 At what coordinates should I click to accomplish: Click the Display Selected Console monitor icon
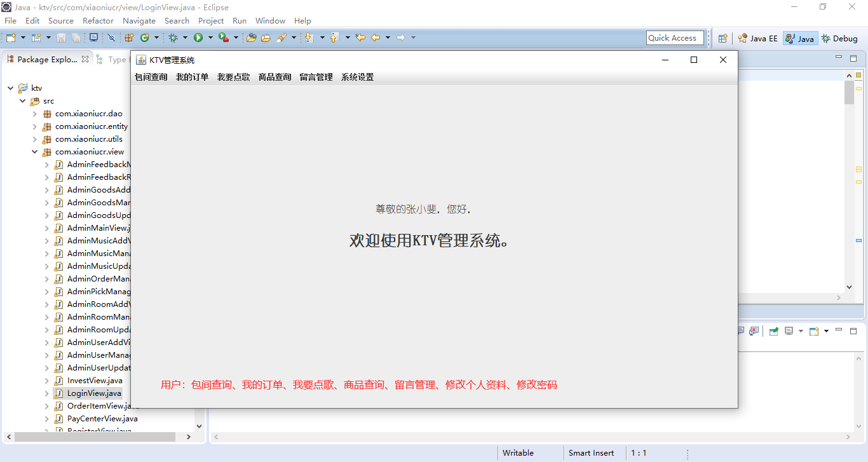click(x=789, y=331)
